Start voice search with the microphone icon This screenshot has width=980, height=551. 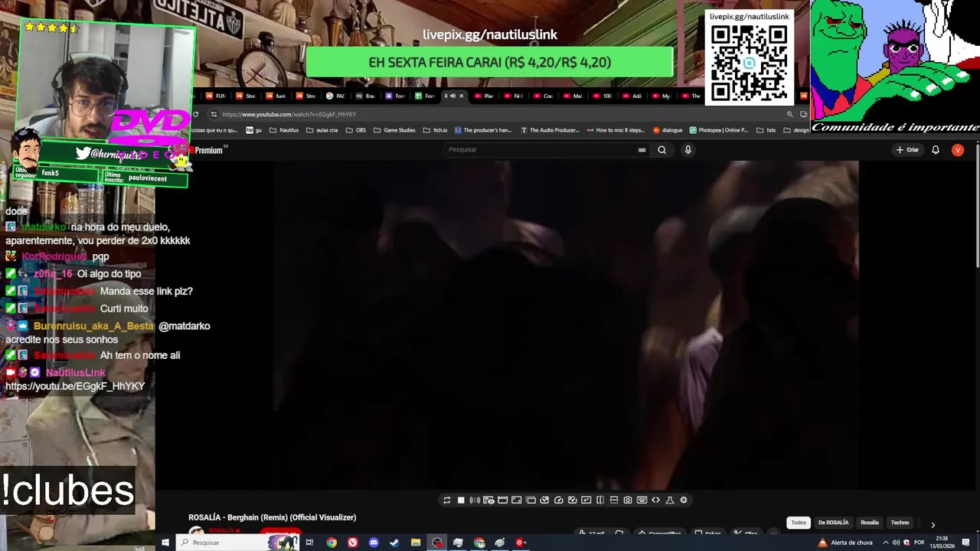[688, 150]
